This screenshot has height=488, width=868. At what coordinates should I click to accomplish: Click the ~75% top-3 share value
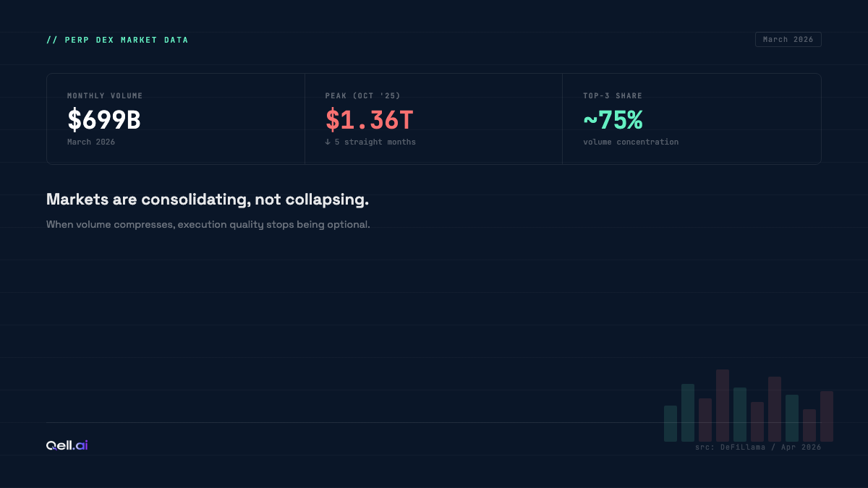[613, 120]
